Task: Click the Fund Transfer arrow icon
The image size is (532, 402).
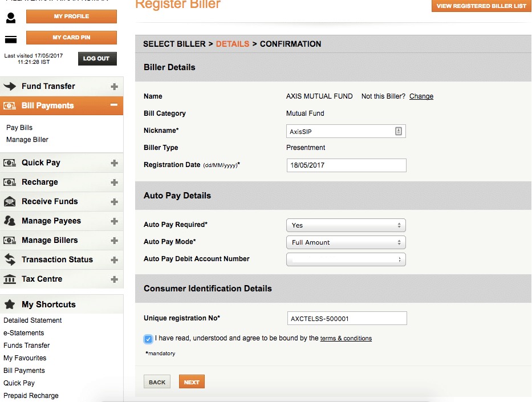Action: tap(10, 87)
